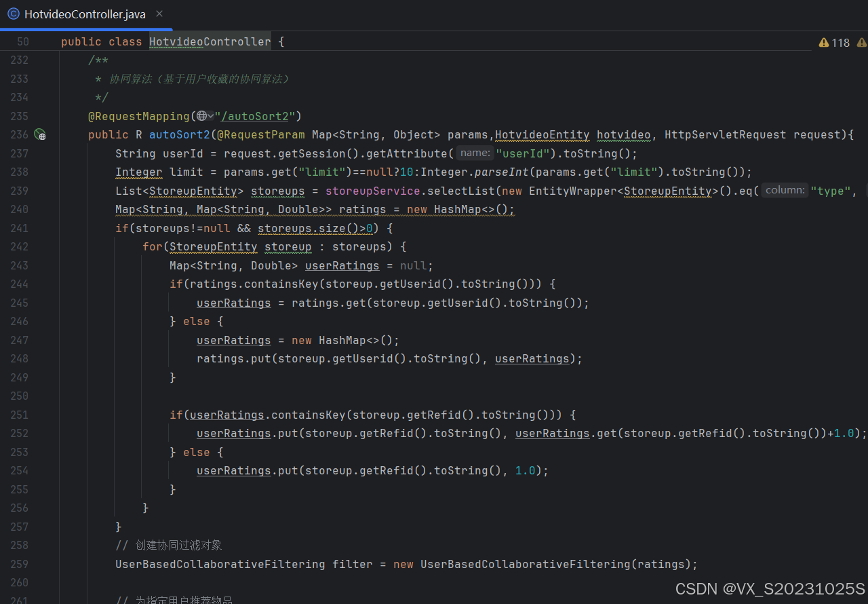Select the HotvideoController.java editor tab
This screenshot has width=868, height=604.
86,14
